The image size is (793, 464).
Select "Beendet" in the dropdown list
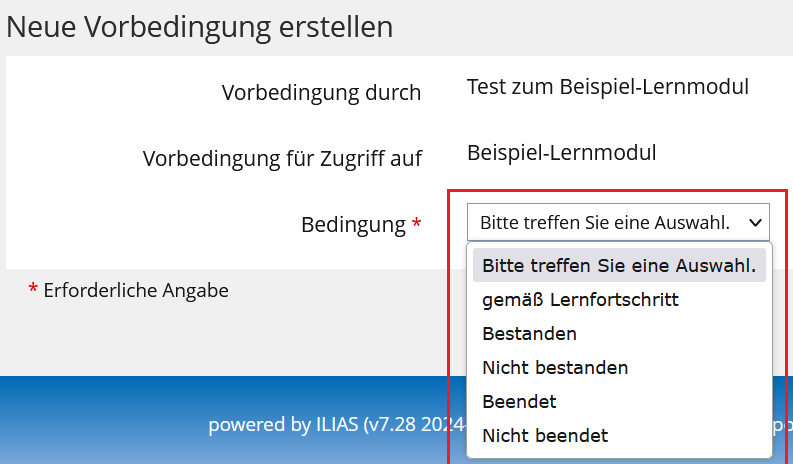[519, 401]
